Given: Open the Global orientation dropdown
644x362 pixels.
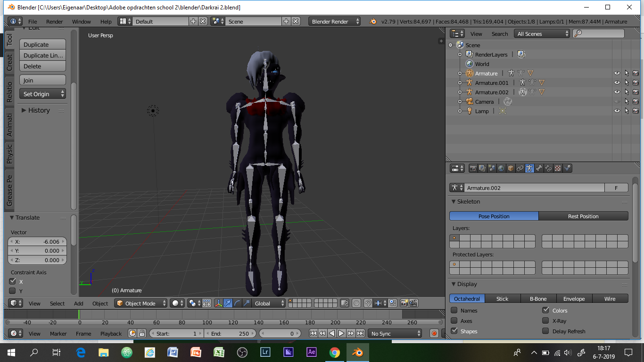Looking at the screenshot, I should (269, 304).
